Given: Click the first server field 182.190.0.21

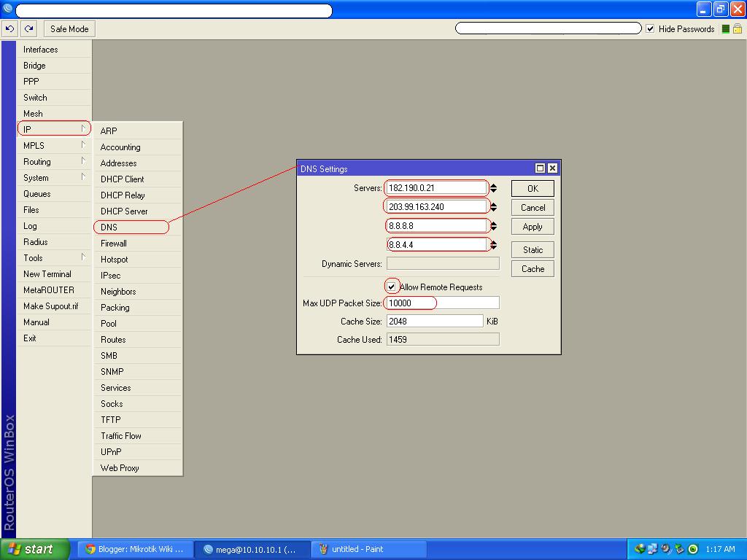Looking at the screenshot, I should pos(438,187).
